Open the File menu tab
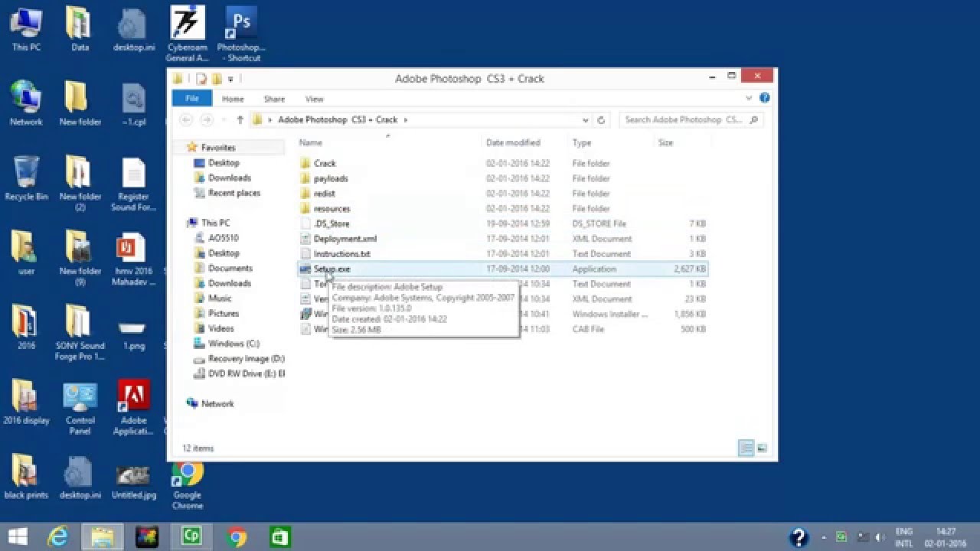Viewport: 980px width, 551px height. [192, 99]
